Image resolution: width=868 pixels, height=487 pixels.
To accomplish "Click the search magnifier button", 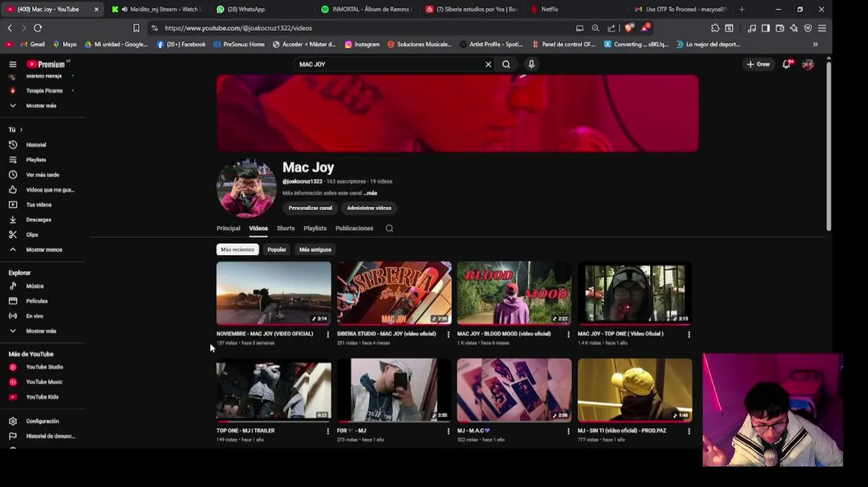I will click(x=506, y=64).
